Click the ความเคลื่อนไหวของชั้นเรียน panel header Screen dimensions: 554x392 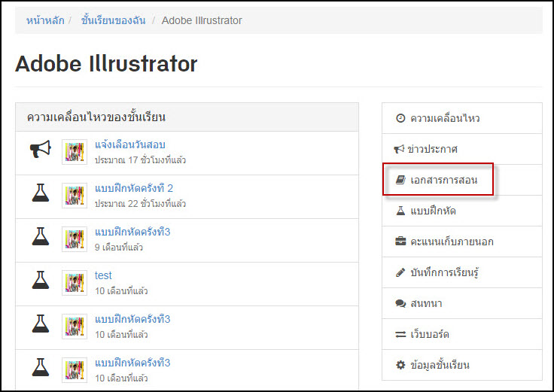click(x=187, y=117)
